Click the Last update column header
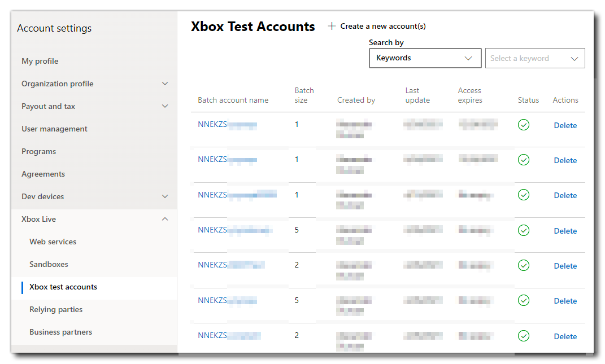 [417, 95]
